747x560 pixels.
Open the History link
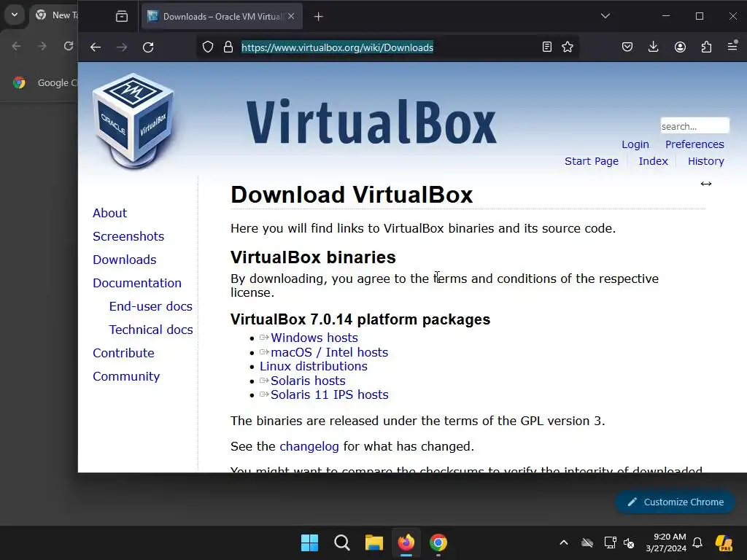tap(706, 161)
